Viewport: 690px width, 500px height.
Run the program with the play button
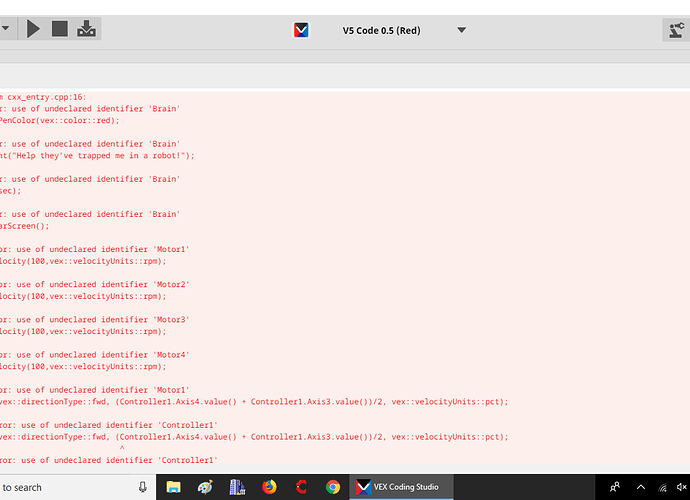[x=33, y=29]
